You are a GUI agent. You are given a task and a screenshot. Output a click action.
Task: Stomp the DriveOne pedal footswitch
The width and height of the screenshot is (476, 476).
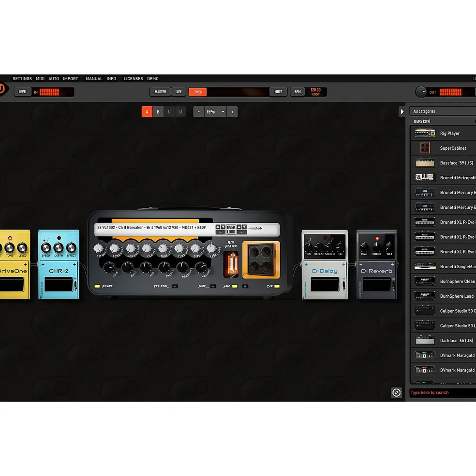[12, 285]
